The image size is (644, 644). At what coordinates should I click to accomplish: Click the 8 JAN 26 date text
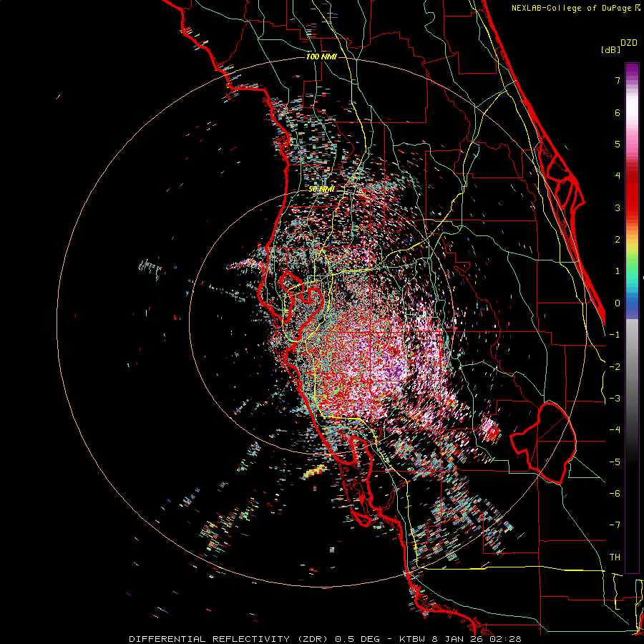[x=457, y=639]
